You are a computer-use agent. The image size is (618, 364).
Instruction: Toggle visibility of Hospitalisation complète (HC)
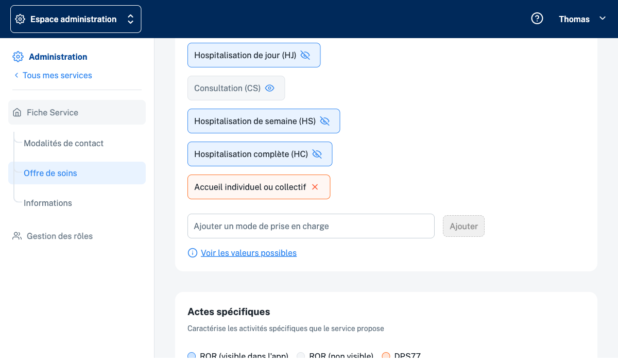coord(317,154)
